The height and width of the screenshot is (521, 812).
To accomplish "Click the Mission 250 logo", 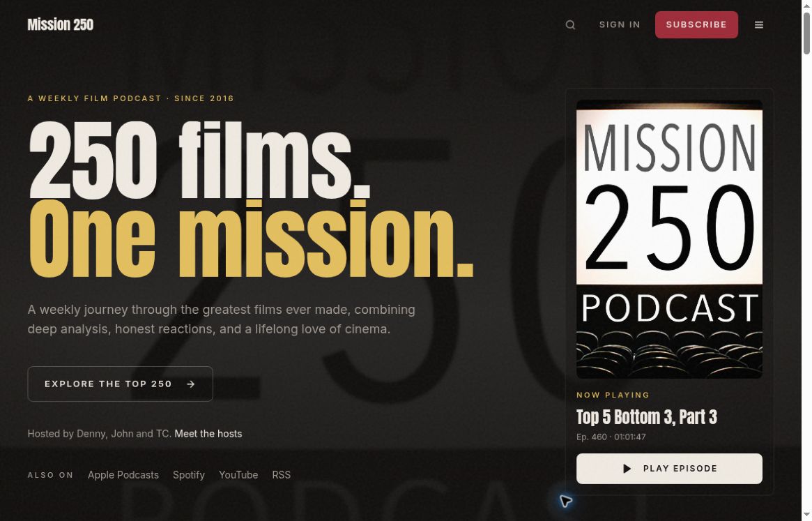I will pyautogui.click(x=61, y=25).
